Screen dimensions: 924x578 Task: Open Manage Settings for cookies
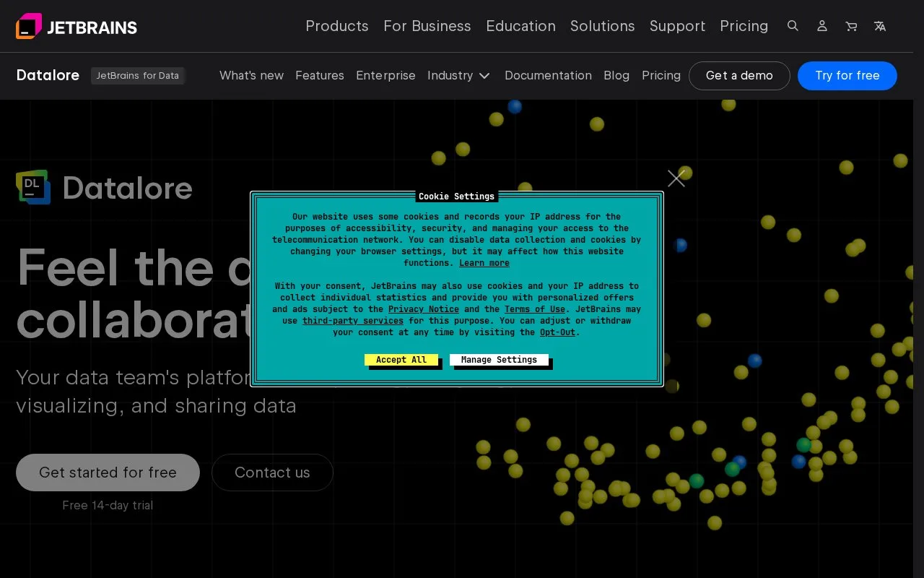tap(499, 360)
